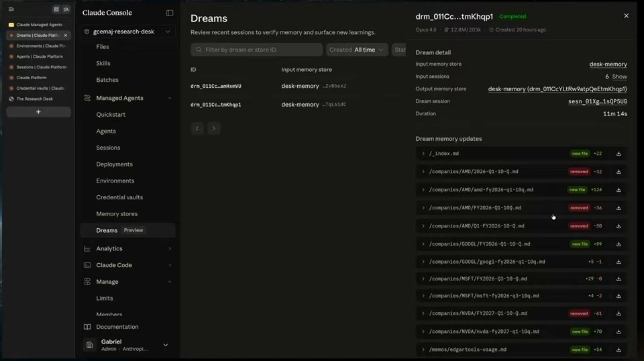The height and width of the screenshot is (361, 644).
Task: Click the Manage section icon
Action: (87, 282)
